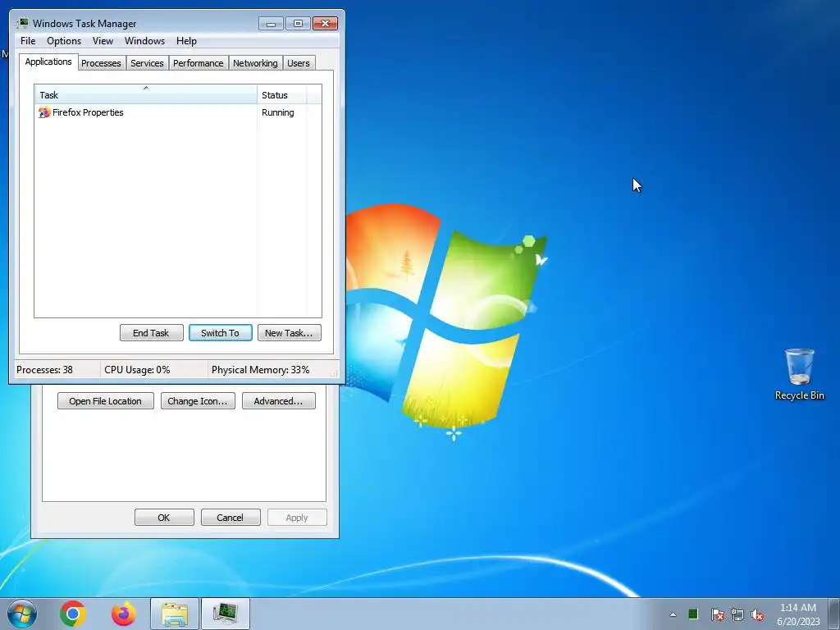The width and height of the screenshot is (840, 630).
Task: Open the Windows menu in Task Manager
Action: [x=144, y=41]
